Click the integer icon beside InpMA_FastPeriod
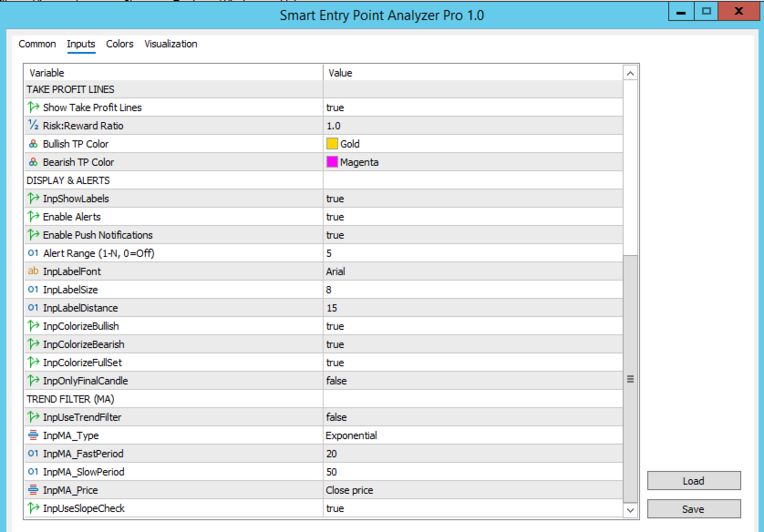The image size is (764, 532). pyautogui.click(x=33, y=453)
